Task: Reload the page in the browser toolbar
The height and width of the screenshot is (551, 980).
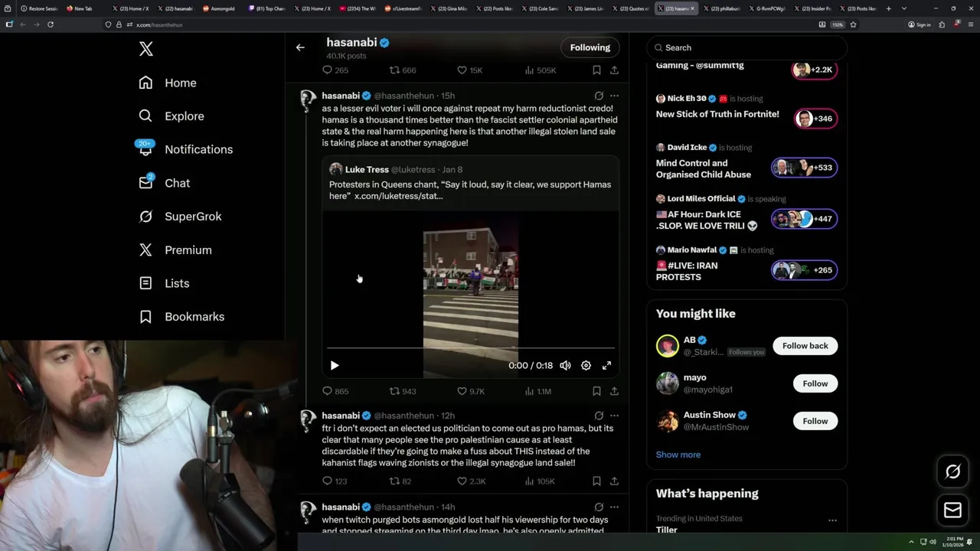Action: pos(51,24)
